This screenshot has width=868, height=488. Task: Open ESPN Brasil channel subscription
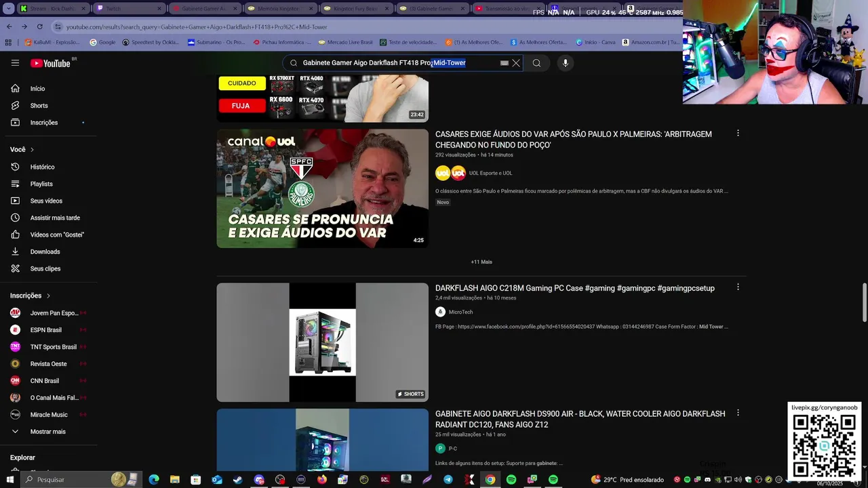point(47,330)
